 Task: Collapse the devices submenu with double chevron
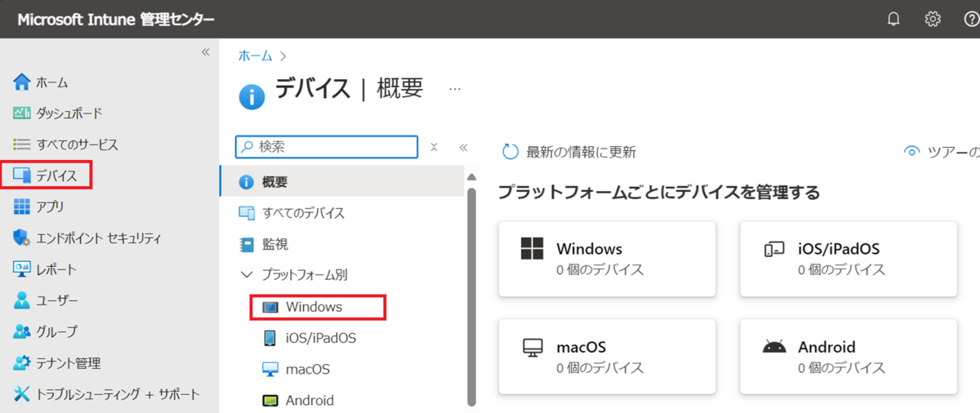(x=463, y=147)
